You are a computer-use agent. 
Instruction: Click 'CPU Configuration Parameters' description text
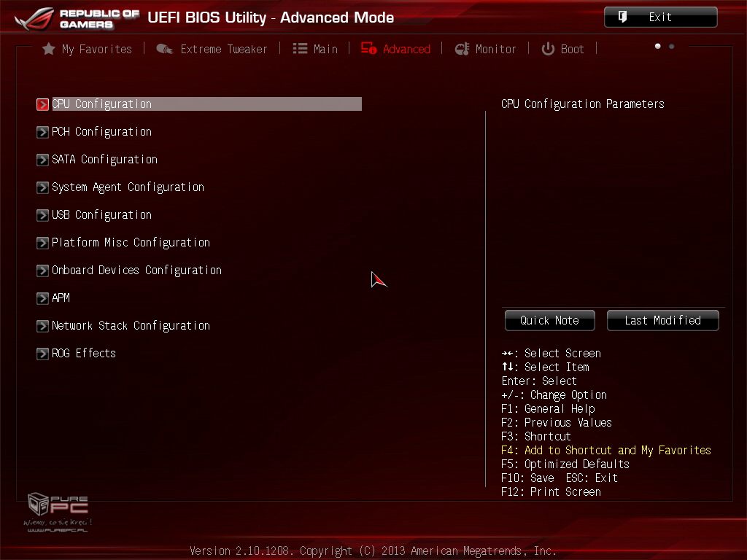click(583, 104)
